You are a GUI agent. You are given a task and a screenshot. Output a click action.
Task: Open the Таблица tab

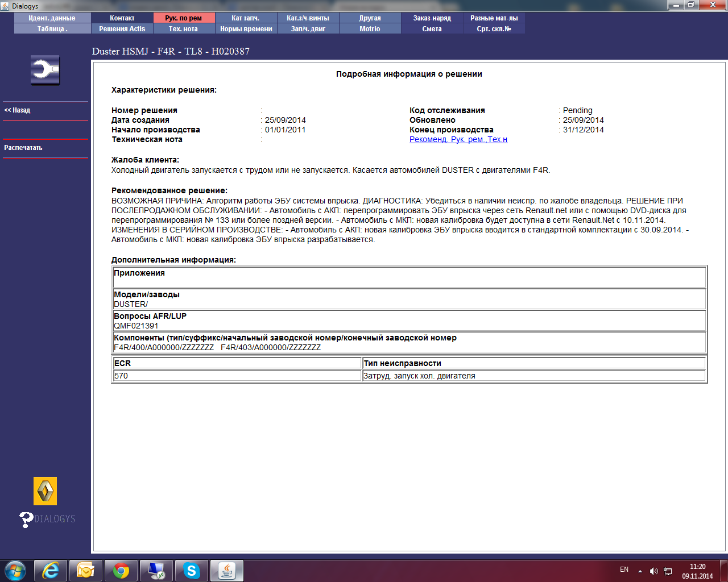point(52,29)
